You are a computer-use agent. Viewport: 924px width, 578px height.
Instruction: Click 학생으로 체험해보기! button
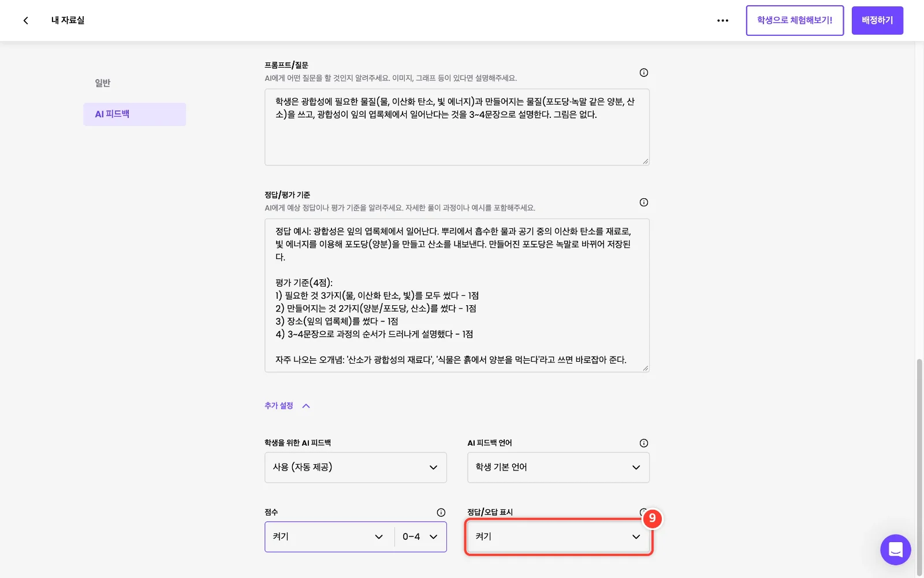(795, 20)
